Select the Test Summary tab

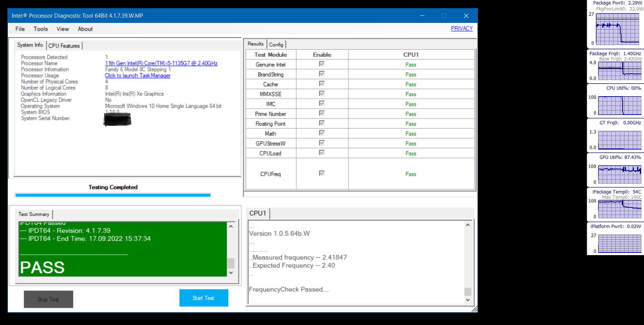[34, 214]
